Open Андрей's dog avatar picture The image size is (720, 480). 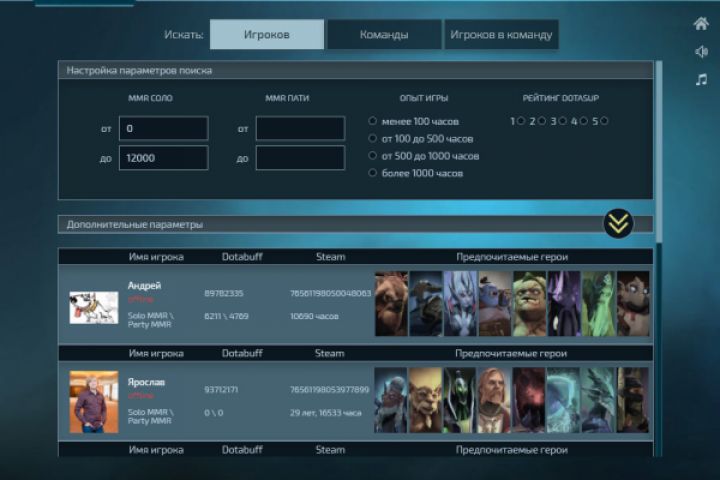click(x=94, y=307)
